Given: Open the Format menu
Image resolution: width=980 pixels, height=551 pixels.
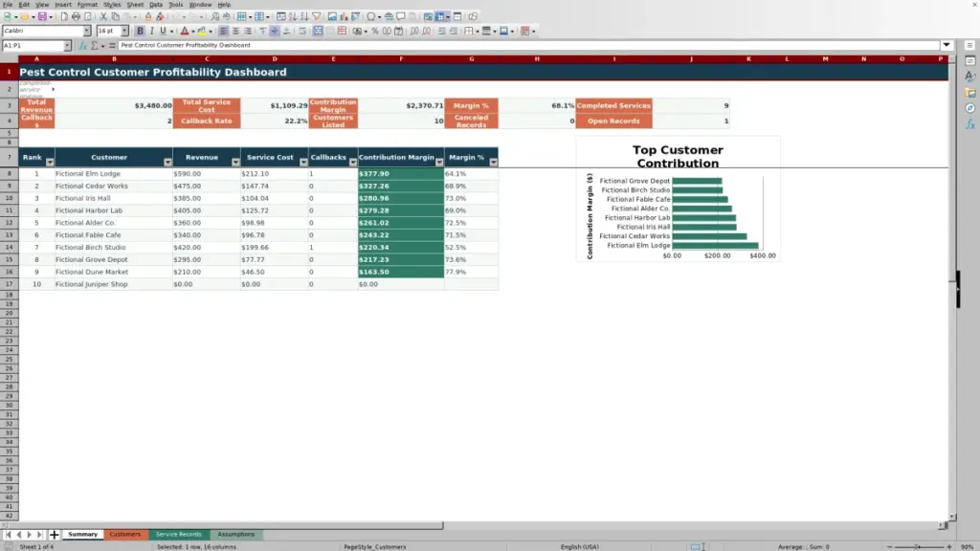Looking at the screenshot, I should click(x=87, y=5).
